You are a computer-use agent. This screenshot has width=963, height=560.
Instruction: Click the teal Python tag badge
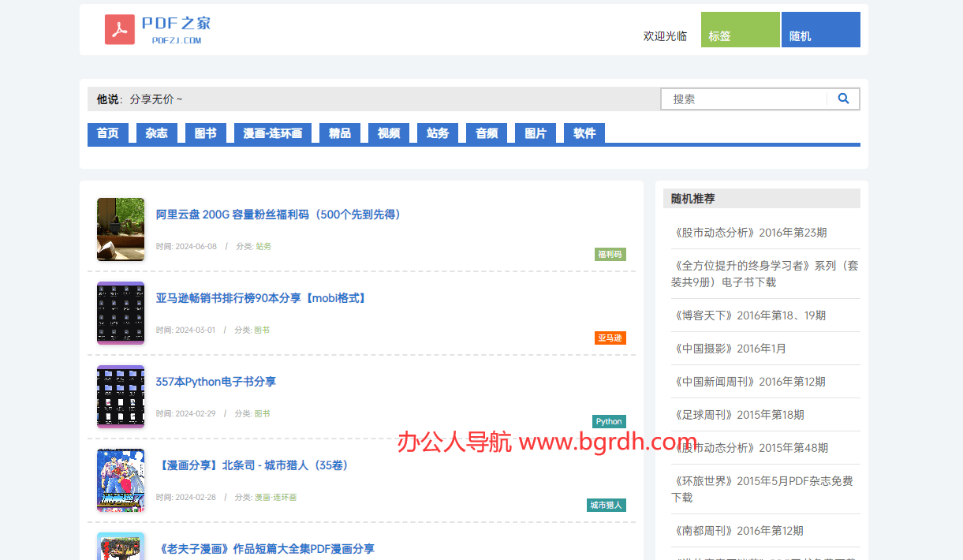coord(609,421)
